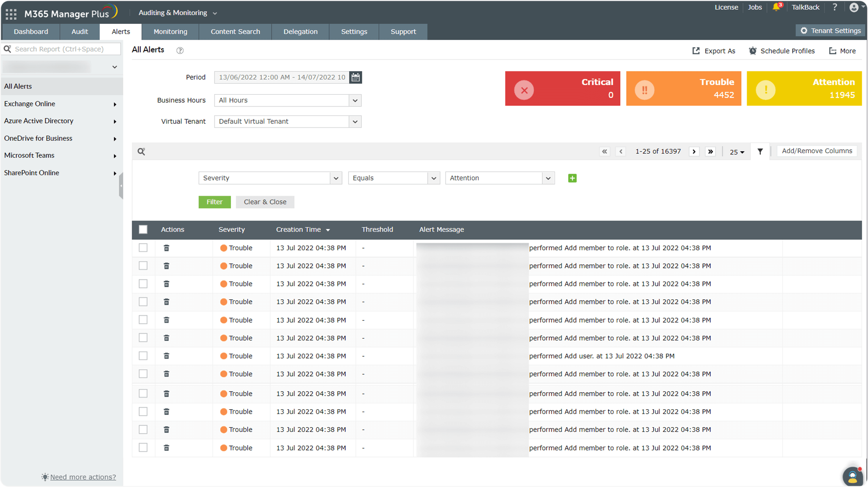Click the filter funnel icon above the table
Screen dimensions: 868x487
click(760, 151)
